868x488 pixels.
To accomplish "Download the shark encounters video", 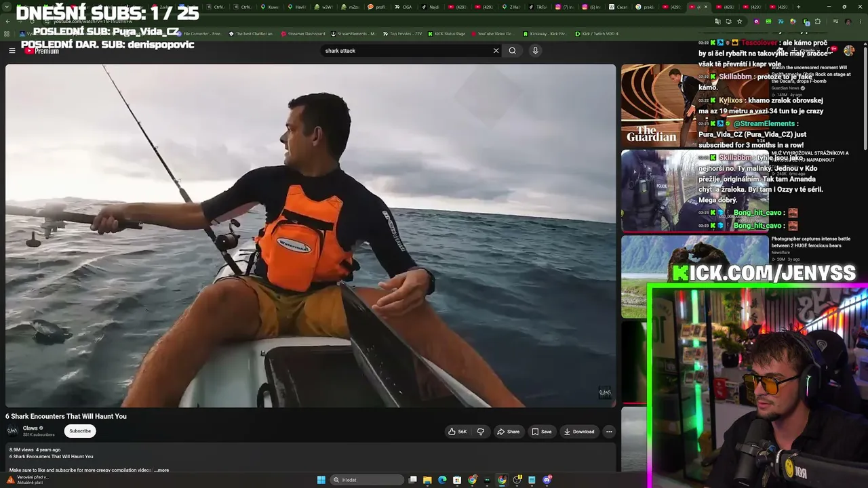I will 578,432.
